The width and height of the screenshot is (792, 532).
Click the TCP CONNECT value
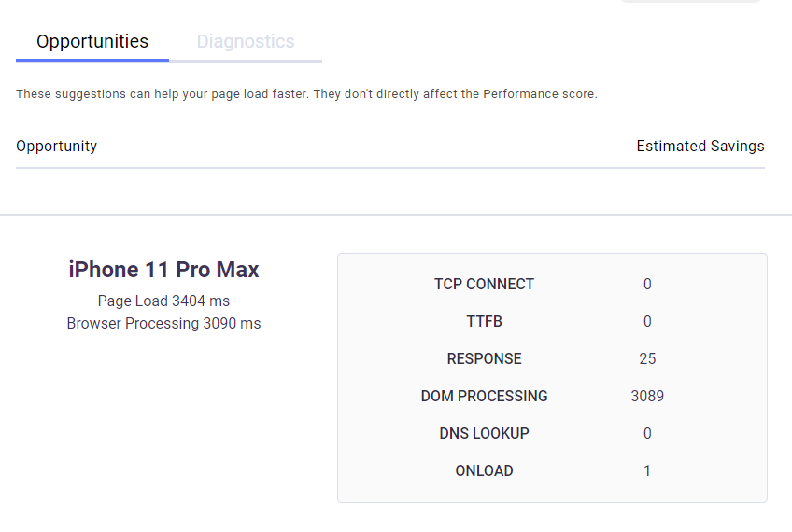(x=647, y=284)
